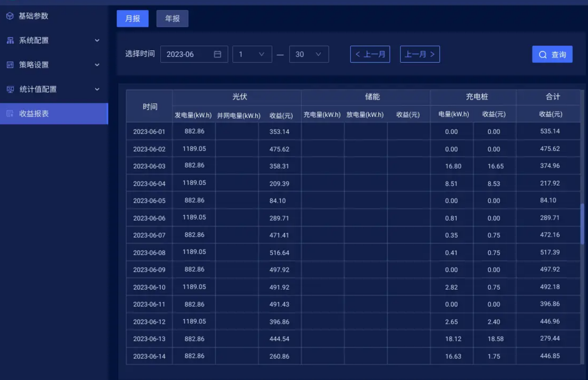
Task: Open the calendar icon in date picker
Action: click(x=217, y=54)
